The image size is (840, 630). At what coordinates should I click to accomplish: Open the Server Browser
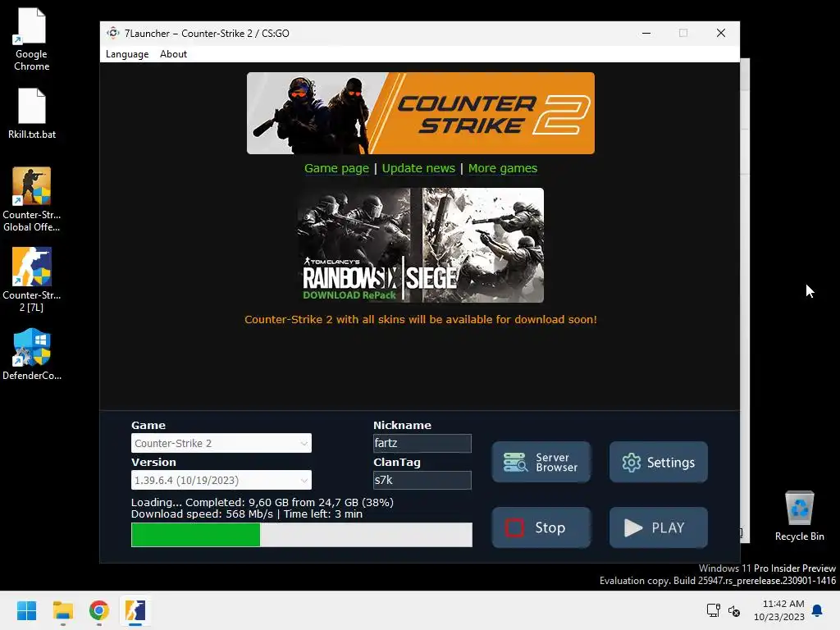pos(541,462)
